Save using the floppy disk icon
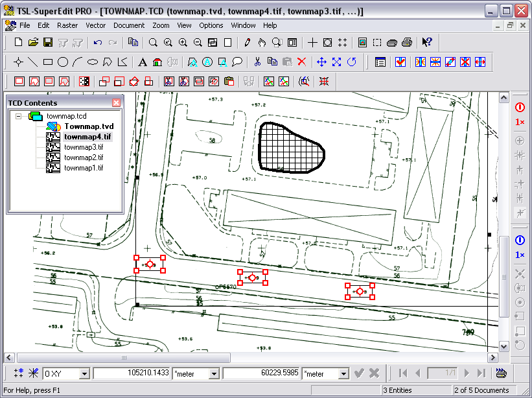Screen dimensions: 532x398 48,42
